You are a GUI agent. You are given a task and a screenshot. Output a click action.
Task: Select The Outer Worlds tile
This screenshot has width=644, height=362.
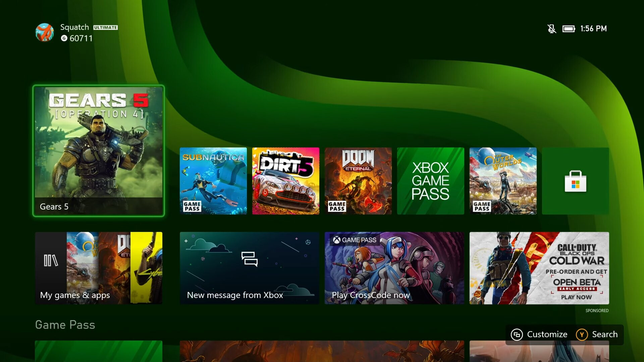[503, 181]
